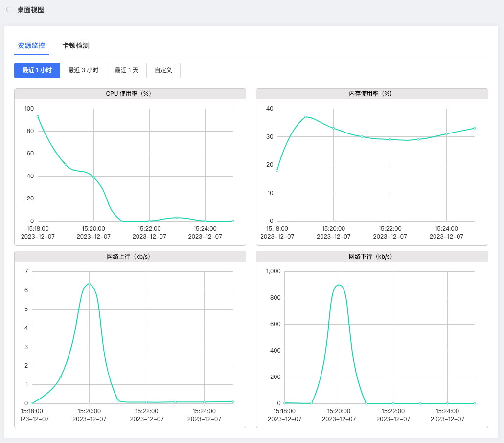Click the last data point on memory chart
Image resolution: width=504 pixels, height=443 pixels.
pos(475,128)
